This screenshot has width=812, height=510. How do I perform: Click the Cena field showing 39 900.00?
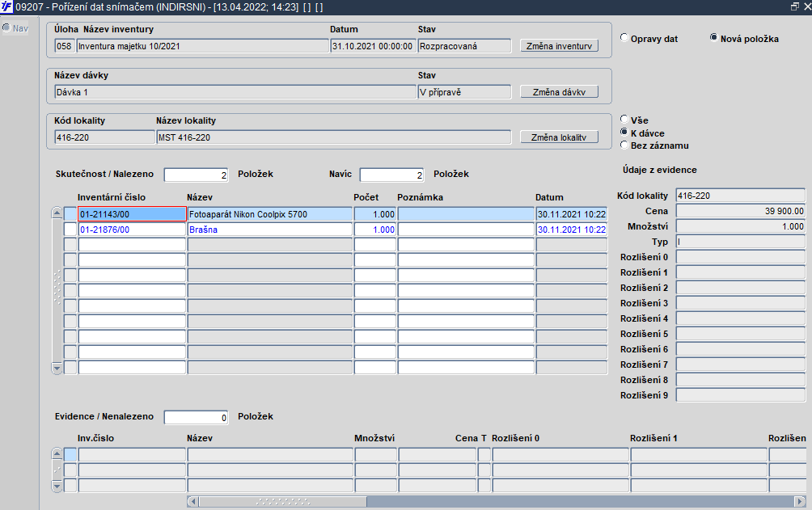point(741,211)
